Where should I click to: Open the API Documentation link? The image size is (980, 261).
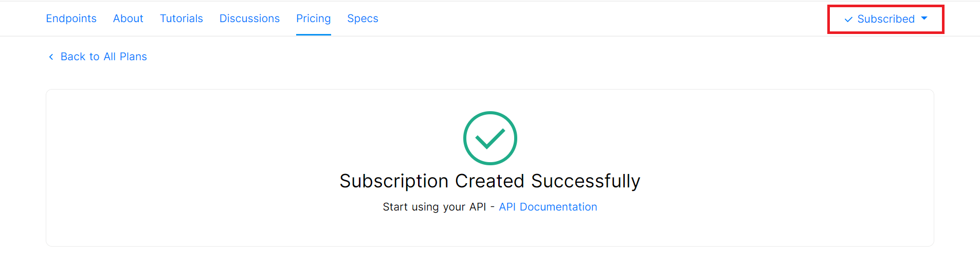[x=548, y=207]
